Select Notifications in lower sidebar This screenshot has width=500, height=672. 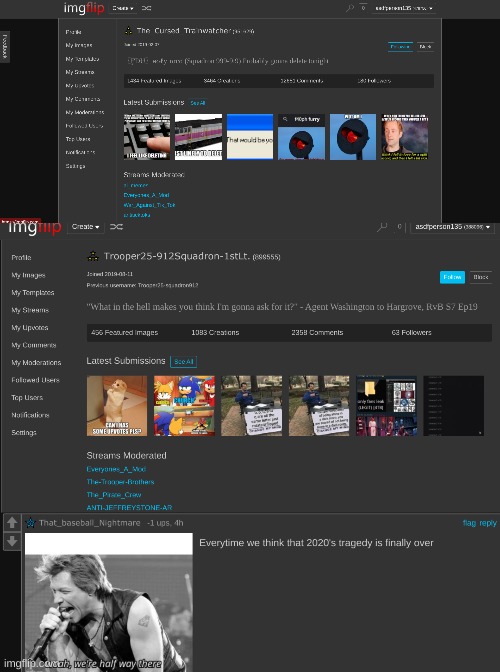click(30, 415)
